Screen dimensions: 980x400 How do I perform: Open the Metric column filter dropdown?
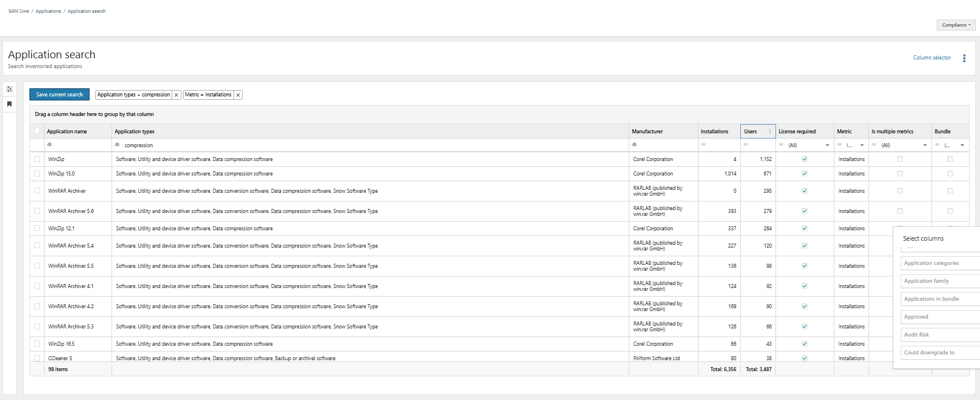[x=862, y=145]
